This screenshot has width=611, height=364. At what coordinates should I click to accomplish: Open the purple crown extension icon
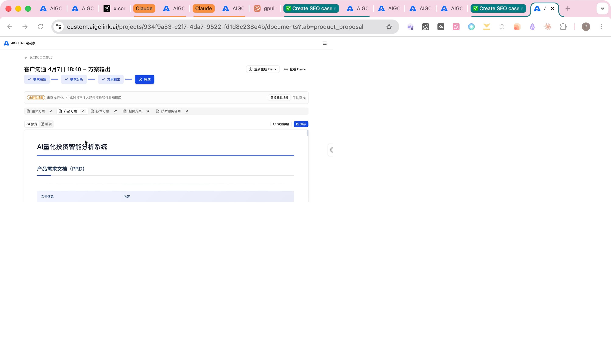pyautogui.click(x=410, y=27)
